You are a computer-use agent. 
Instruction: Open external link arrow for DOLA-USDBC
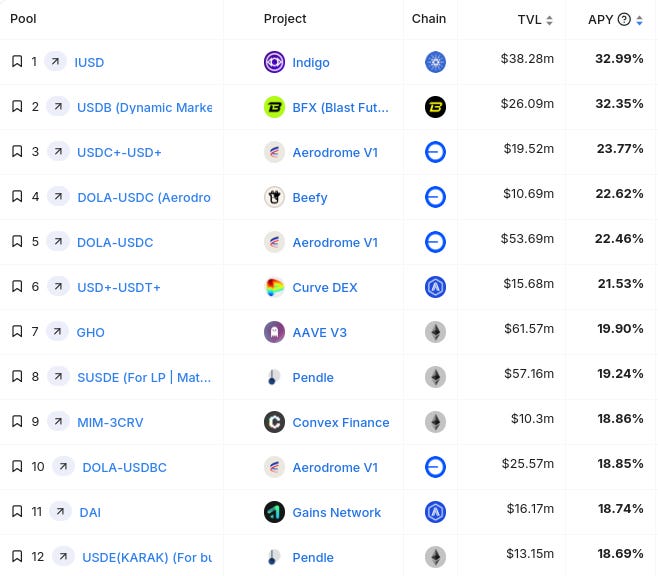click(63, 467)
